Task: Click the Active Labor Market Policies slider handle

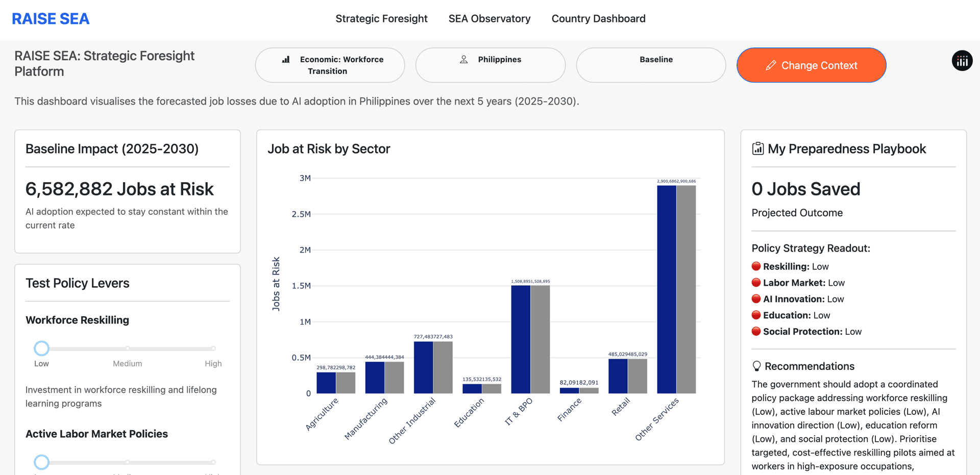Action: [41, 462]
